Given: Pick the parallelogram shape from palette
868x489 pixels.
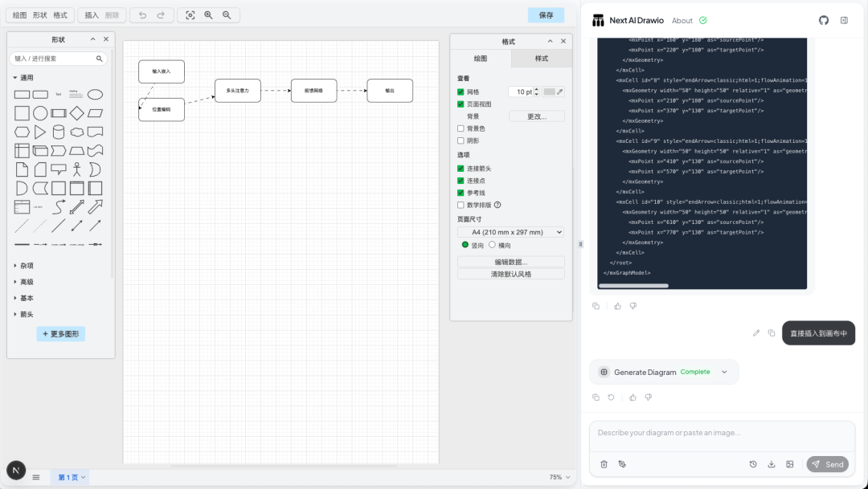Looking at the screenshot, I should pos(95,113).
